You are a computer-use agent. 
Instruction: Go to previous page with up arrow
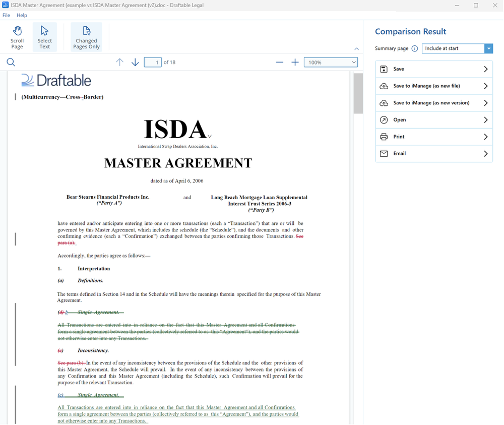coord(119,63)
